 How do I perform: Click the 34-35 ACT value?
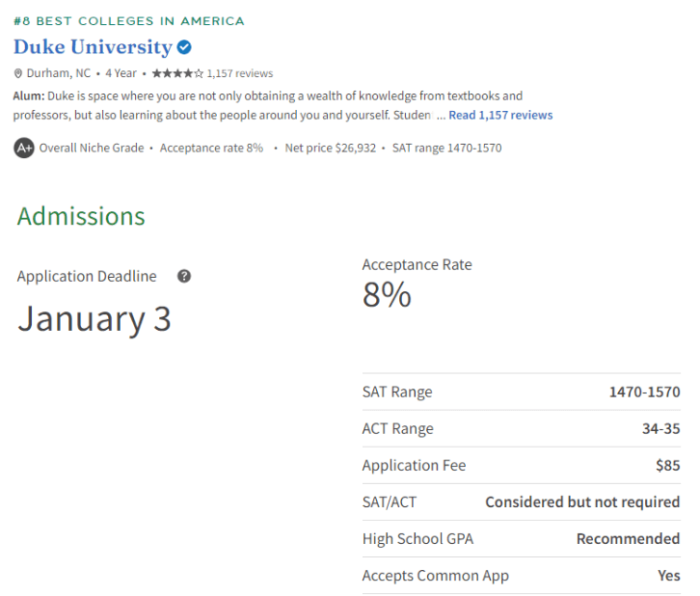click(661, 428)
